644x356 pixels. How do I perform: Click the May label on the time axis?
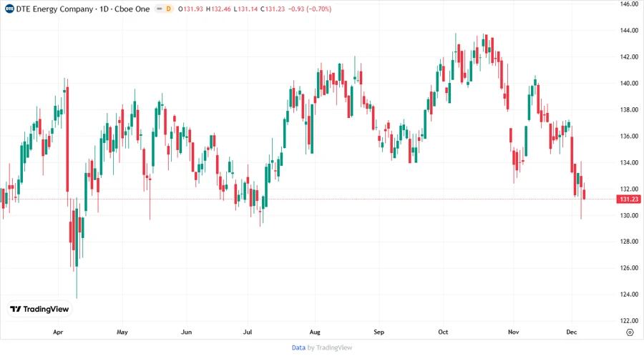(122, 332)
